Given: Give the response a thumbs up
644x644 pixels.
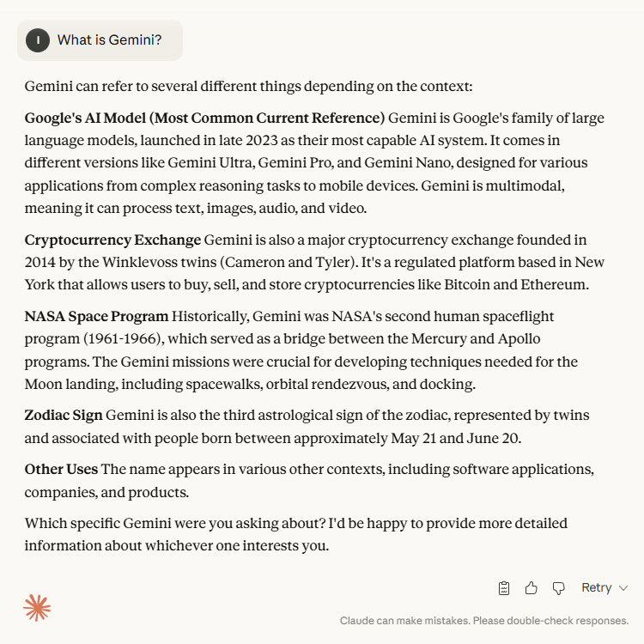Looking at the screenshot, I should point(531,588).
